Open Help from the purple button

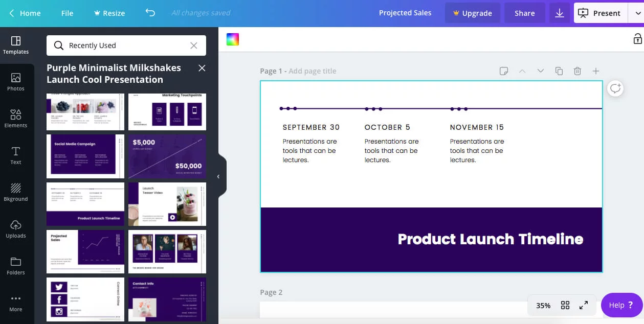620,305
